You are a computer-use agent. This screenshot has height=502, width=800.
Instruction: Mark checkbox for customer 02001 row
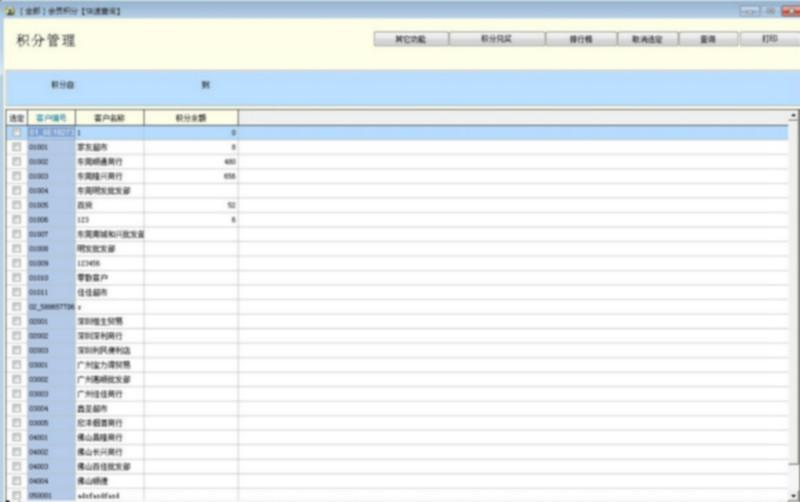16,321
